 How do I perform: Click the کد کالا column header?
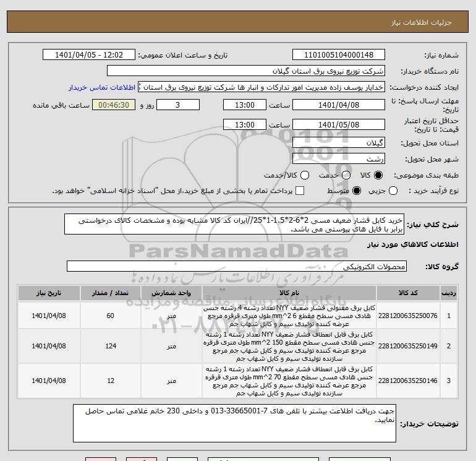click(408, 293)
